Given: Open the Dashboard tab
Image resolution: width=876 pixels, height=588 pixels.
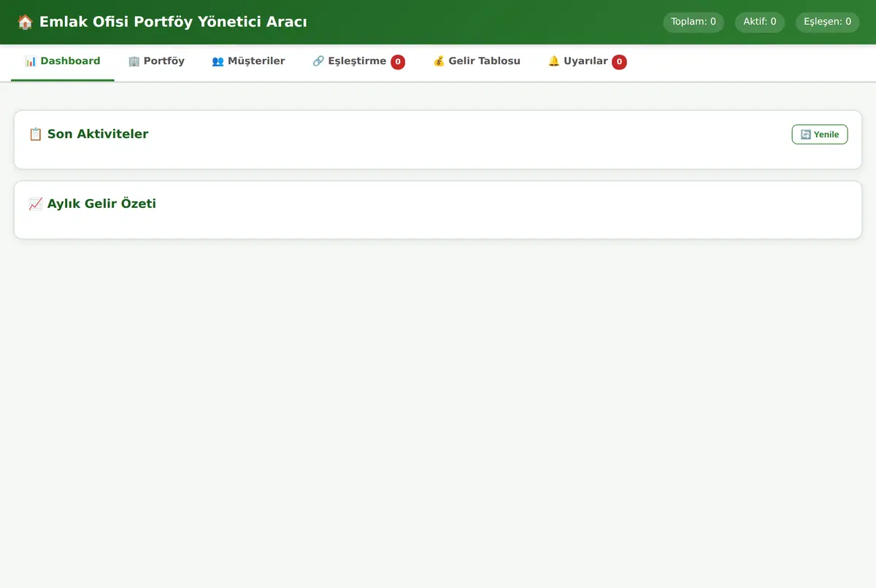Looking at the screenshot, I should click(x=63, y=61).
